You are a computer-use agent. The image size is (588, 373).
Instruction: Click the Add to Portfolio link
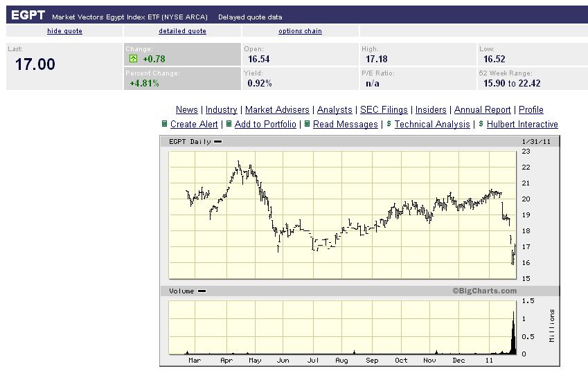(265, 124)
